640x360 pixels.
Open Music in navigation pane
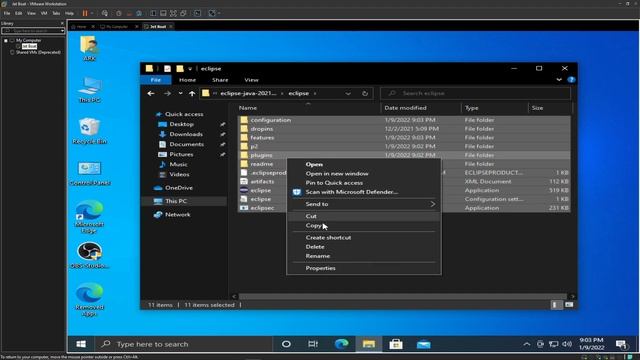click(x=178, y=164)
